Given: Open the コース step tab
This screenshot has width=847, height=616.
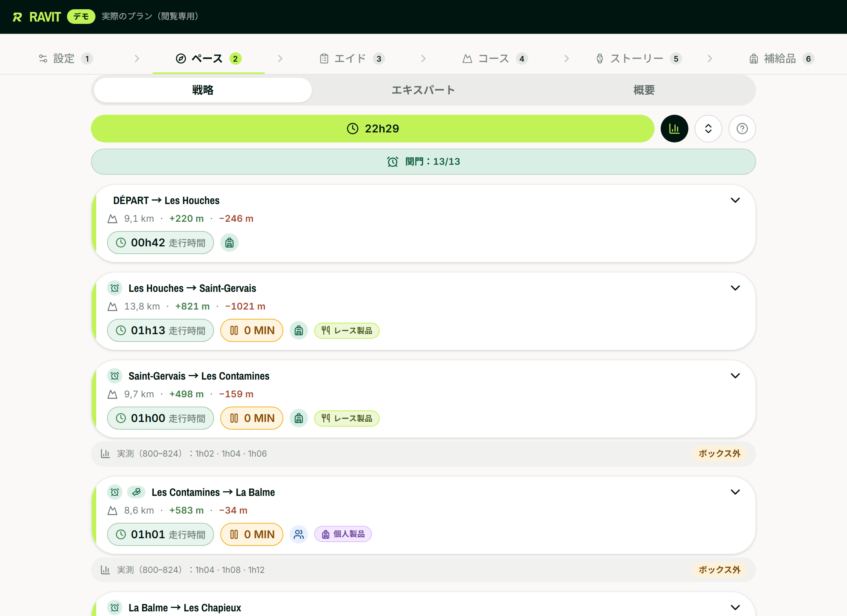Looking at the screenshot, I should [x=495, y=59].
